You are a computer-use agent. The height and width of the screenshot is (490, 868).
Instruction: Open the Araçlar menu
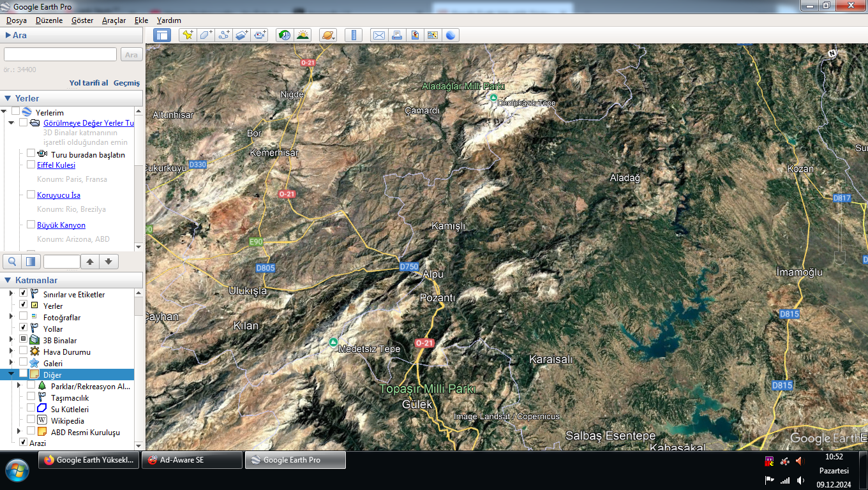(114, 20)
